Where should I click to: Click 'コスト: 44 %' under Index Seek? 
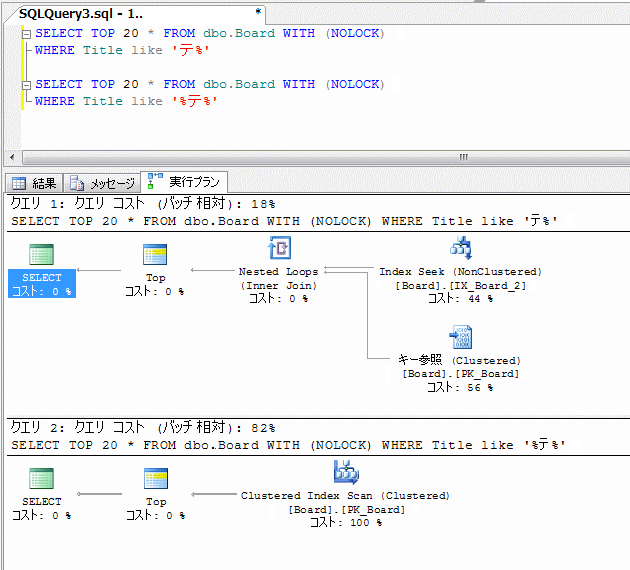tap(460, 298)
